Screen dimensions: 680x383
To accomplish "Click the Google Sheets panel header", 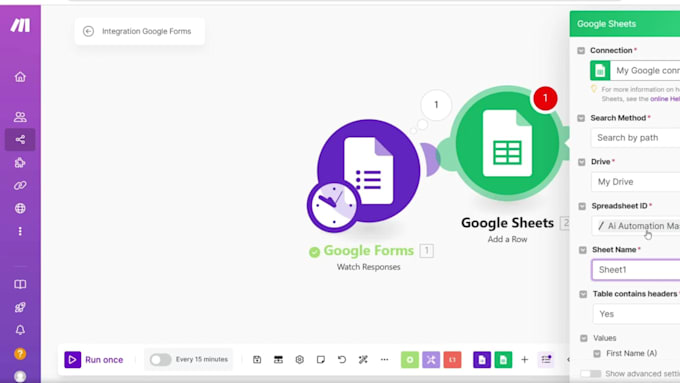I will click(625, 24).
